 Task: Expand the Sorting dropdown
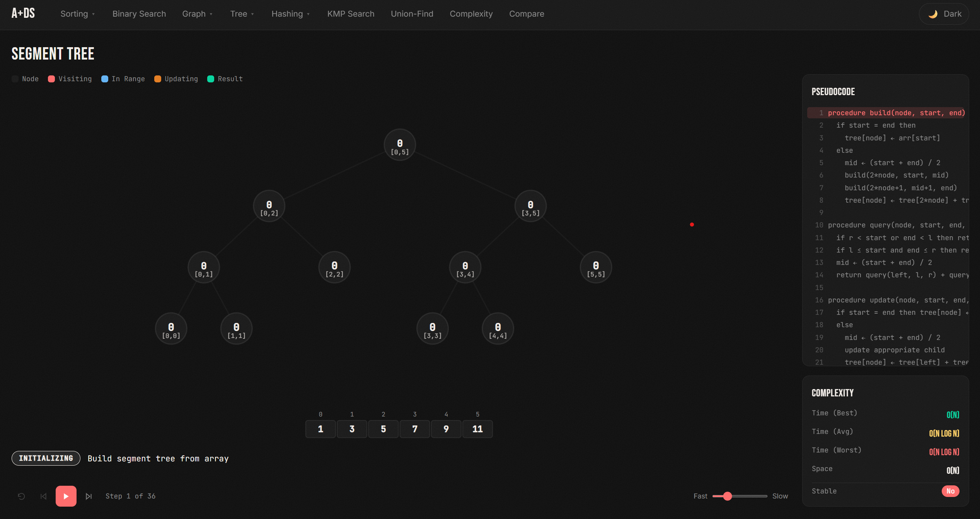[77, 14]
